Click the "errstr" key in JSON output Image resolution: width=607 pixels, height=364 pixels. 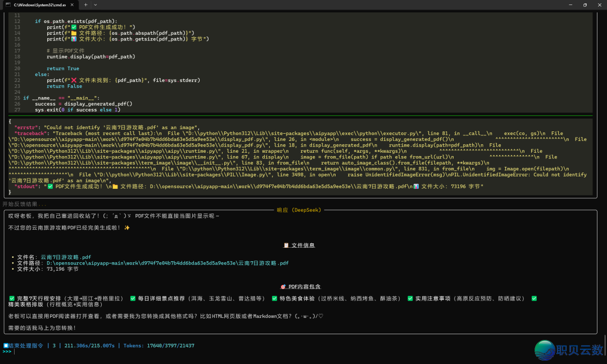click(x=27, y=128)
